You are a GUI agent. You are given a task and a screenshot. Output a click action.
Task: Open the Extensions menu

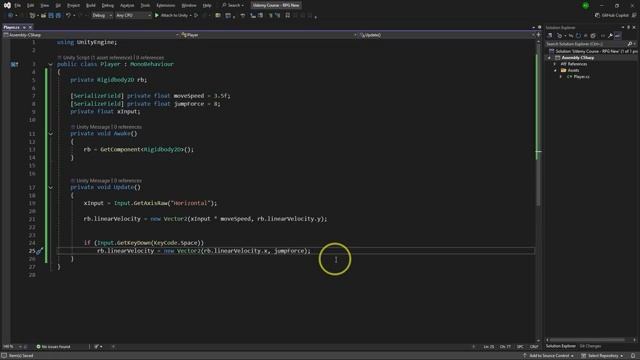[166, 5]
